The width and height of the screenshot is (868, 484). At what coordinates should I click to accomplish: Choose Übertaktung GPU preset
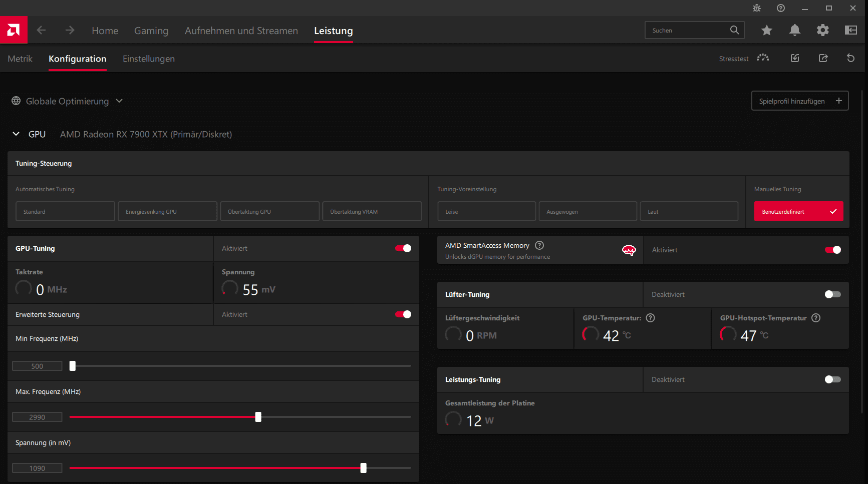(269, 211)
